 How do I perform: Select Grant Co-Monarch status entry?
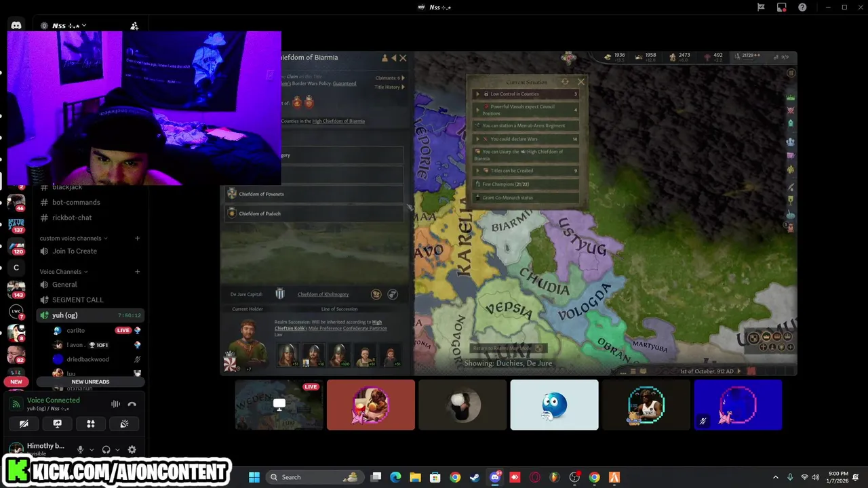[x=526, y=198]
